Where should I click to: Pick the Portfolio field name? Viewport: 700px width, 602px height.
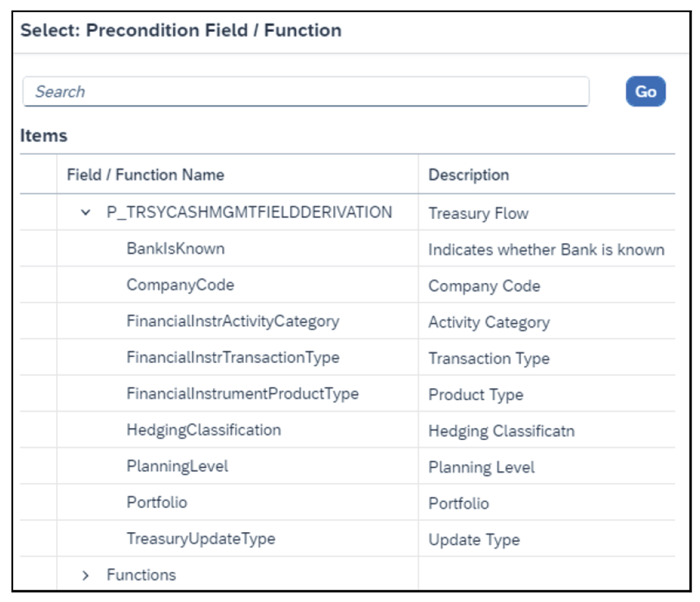[157, 502]
